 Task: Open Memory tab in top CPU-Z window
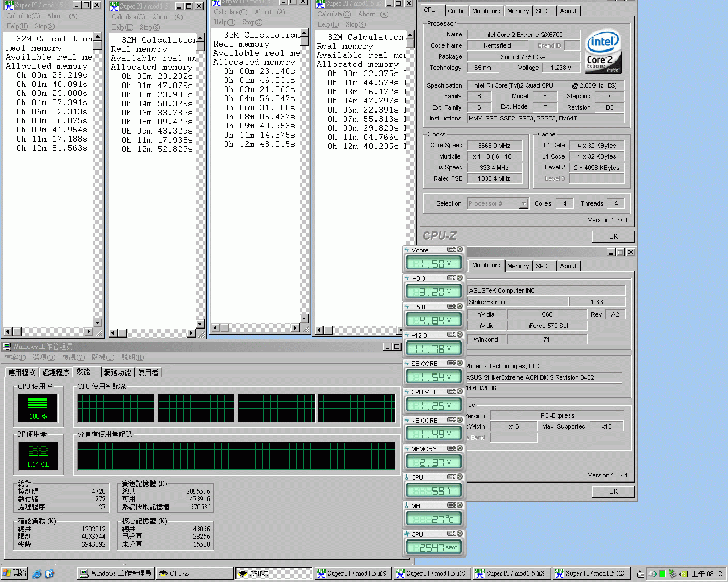(x=518, y=11)
